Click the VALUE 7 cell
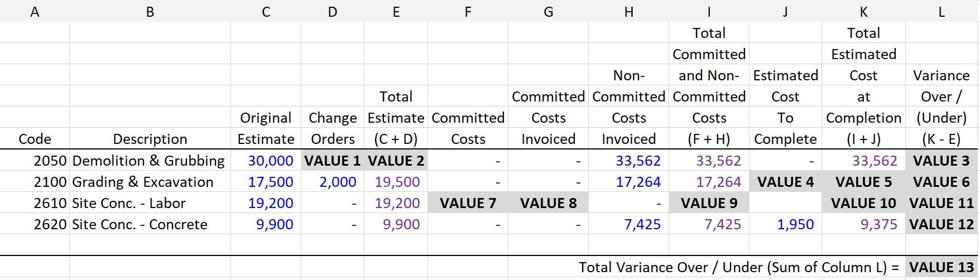The width and height of the screenshot is (980, 280). point(468,203)
